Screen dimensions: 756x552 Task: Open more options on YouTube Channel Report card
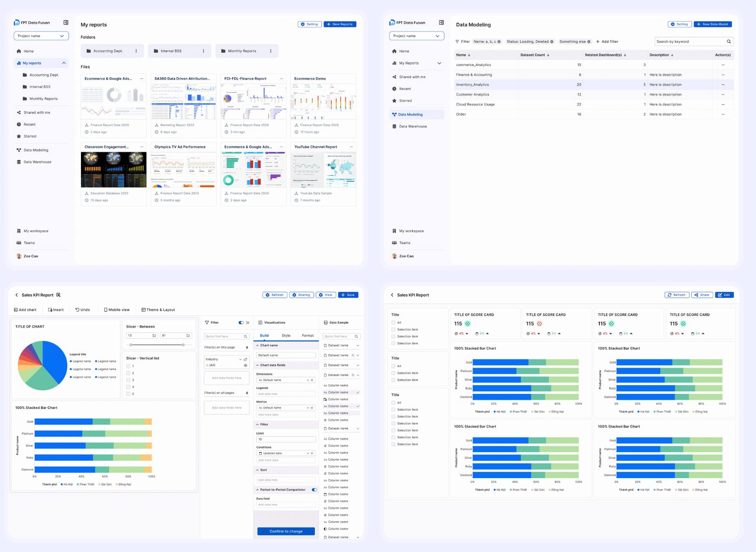[352, 147]
